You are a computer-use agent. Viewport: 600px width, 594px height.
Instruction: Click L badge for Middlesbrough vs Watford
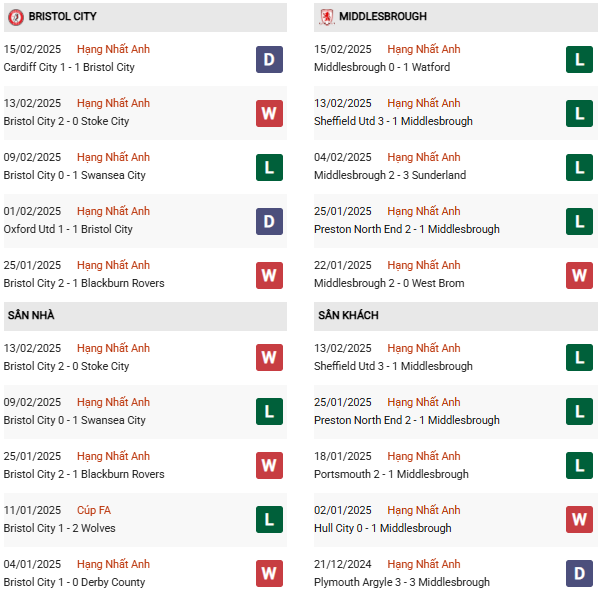tap(579, 59)
